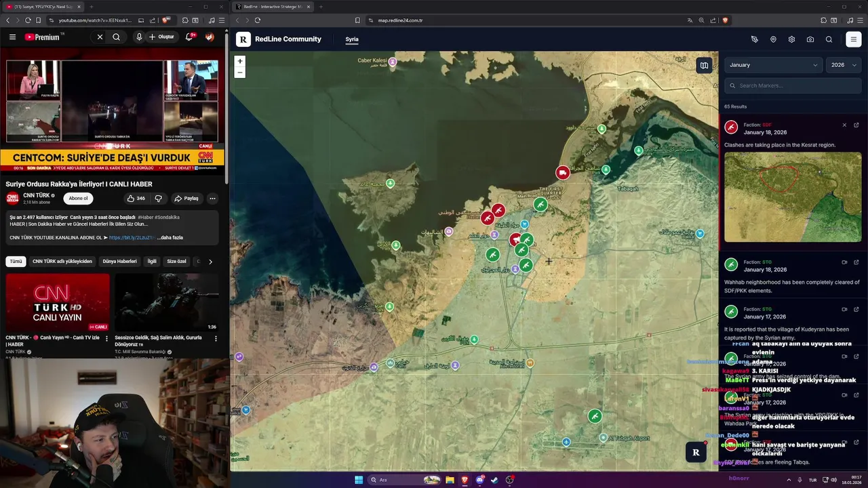Reload the YouTube browser page
The height and width of the screenshot is (488, 868).
tap(28, 20)
